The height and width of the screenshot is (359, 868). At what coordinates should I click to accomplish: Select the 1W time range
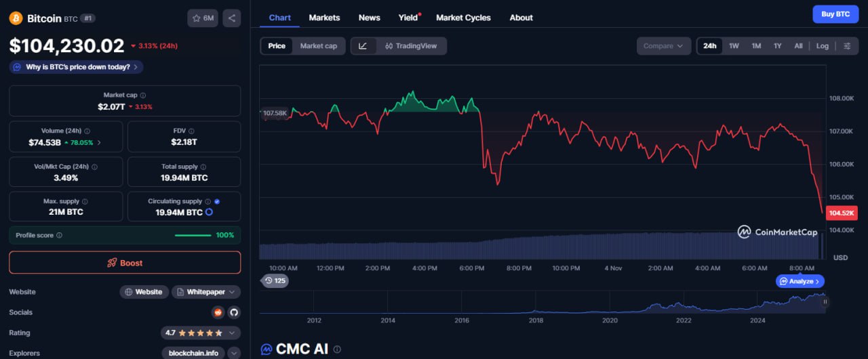tap(734, 46)
